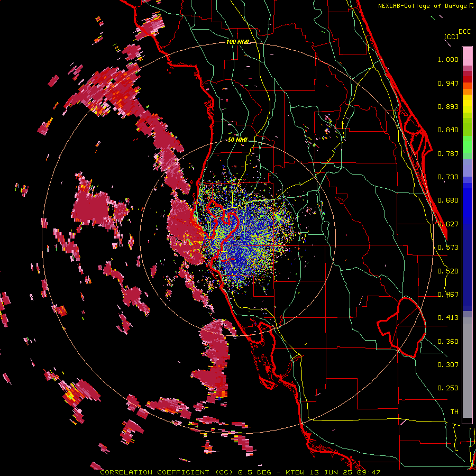Click the TH label on color scale
This screenshot has width=476, height=476.
pyautogui.click(x=454, y=412)
